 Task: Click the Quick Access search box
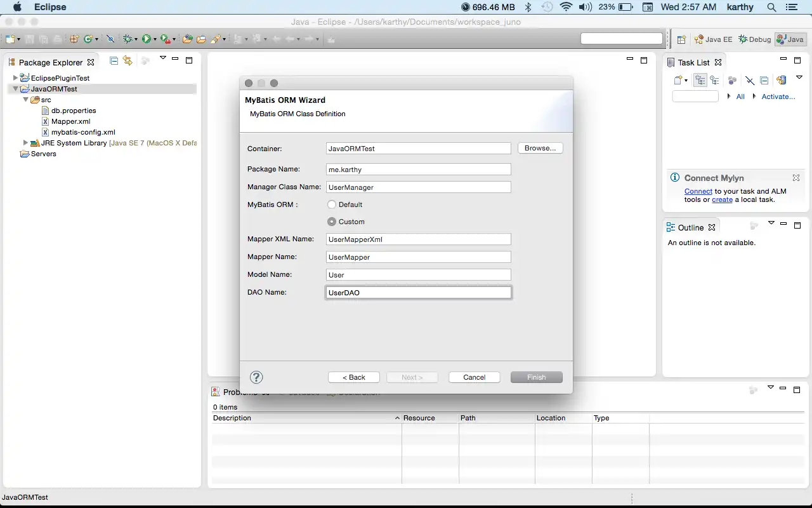622,39
